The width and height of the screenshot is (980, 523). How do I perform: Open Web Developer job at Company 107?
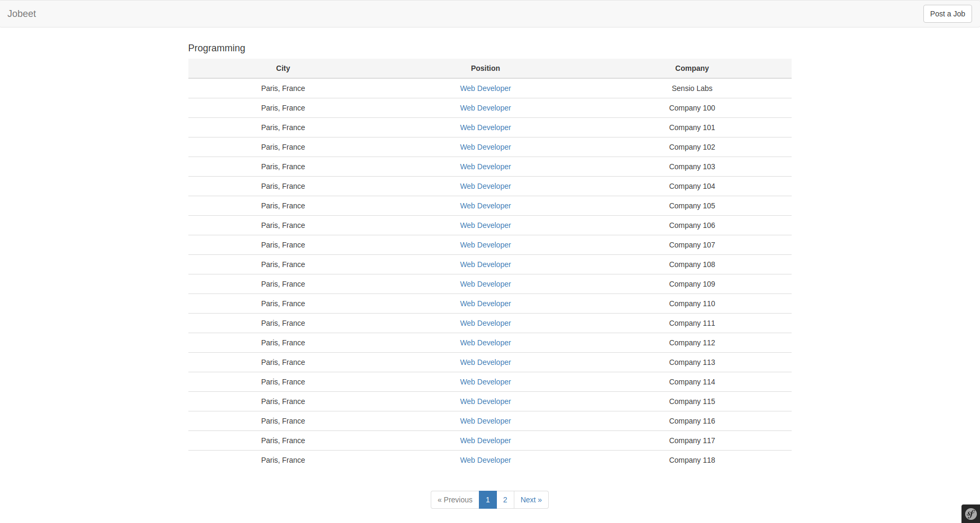coord(485,245)
